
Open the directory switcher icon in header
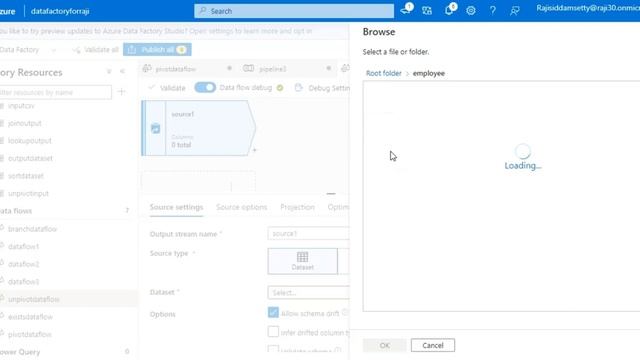pyautogui.click(x=427, y=11)
